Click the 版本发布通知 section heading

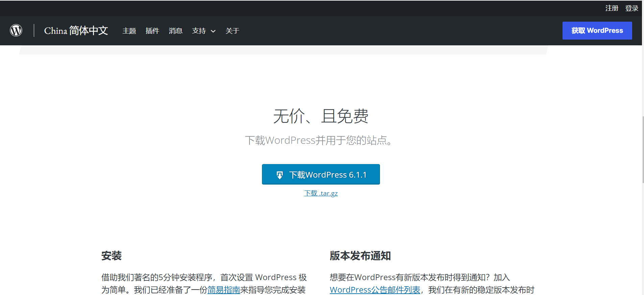pos(360,255)
